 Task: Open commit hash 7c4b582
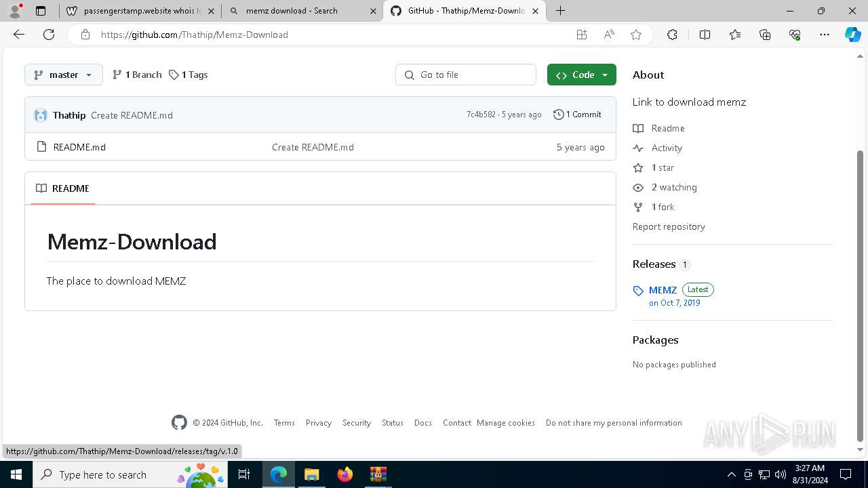(x=481, y=115)
